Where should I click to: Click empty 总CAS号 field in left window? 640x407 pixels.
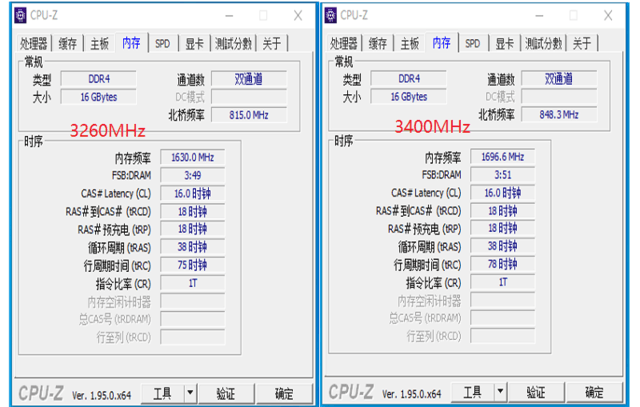point(193,319)
